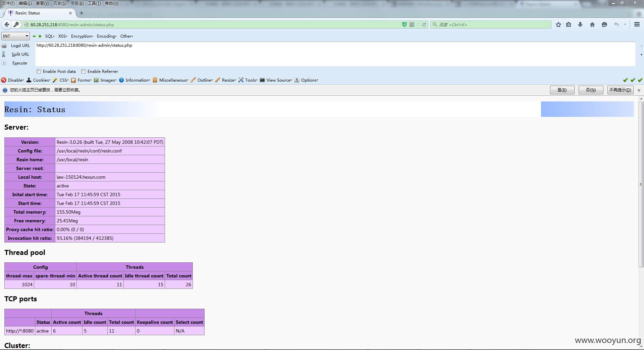Click the 否(N) notification button
The height and width of the screenshot is (350, 644).
(x=591, y=90)
